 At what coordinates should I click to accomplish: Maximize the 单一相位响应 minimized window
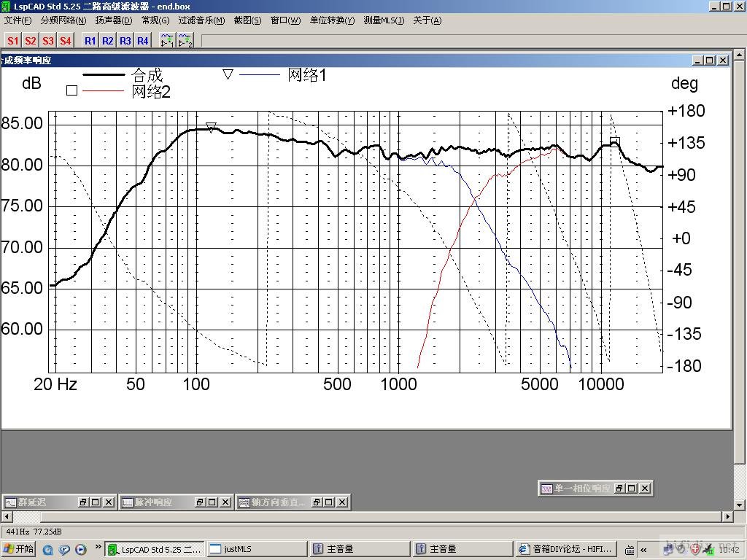(x=632, y=489)
